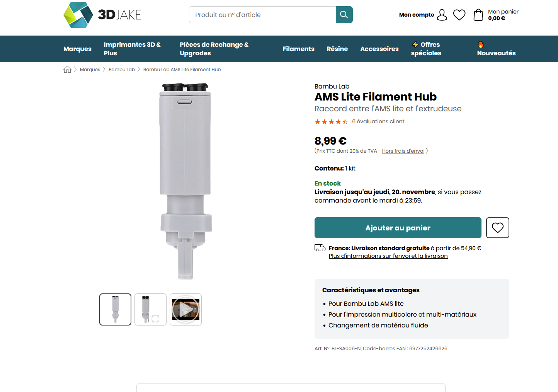Open the 6 évaluations client link

click(x=378, y=121)
